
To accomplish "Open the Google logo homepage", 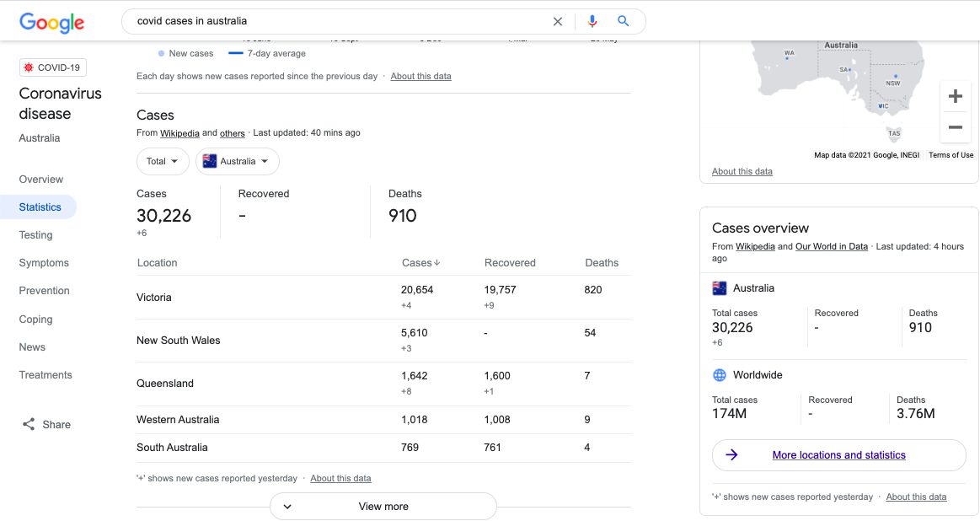I will tap(52, 22).
